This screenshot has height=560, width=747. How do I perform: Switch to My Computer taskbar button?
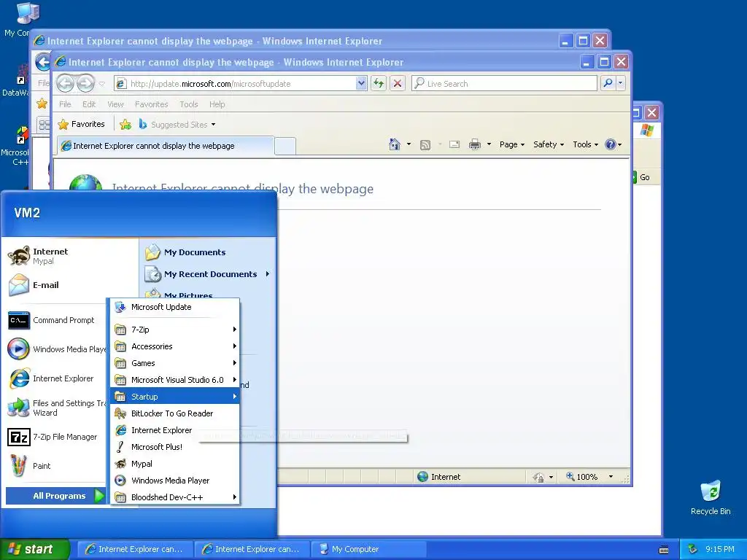[368, 549]
